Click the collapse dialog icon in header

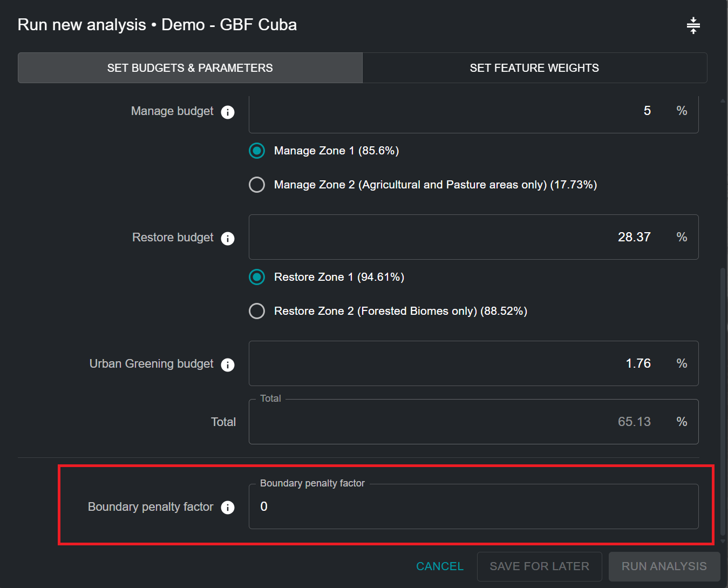click(x=693, y=25)
